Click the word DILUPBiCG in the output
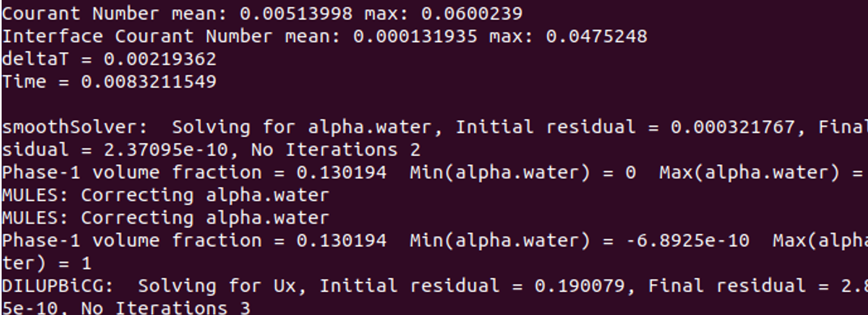This screenshot has width=868, height=315. 58,285
